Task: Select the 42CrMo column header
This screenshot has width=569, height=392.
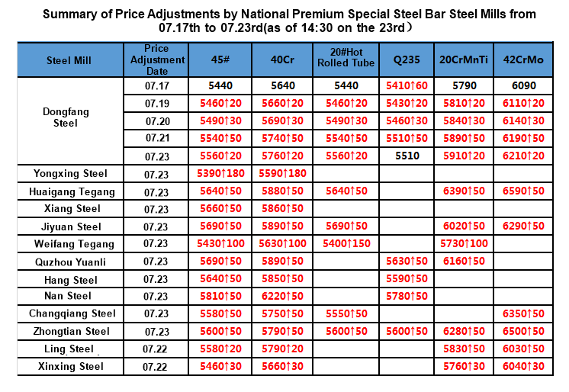Action: 523,61
